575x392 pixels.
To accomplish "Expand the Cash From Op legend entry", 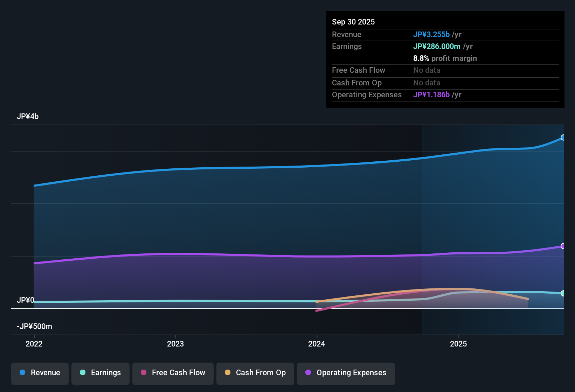I will tap(255, 373).
